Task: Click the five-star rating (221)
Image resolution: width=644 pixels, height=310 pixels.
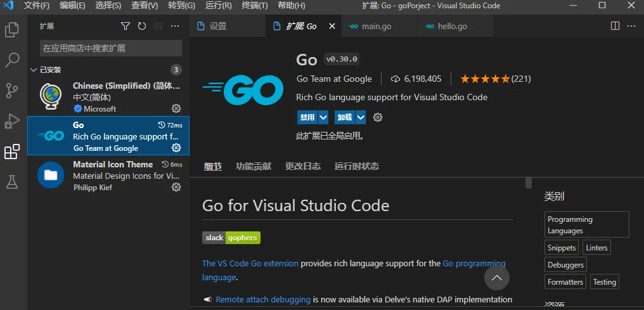Action: tap(495, 79)
